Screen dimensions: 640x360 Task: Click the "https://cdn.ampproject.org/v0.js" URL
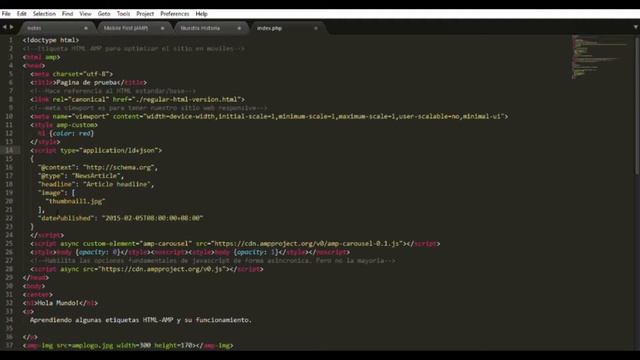click(162, 269)
